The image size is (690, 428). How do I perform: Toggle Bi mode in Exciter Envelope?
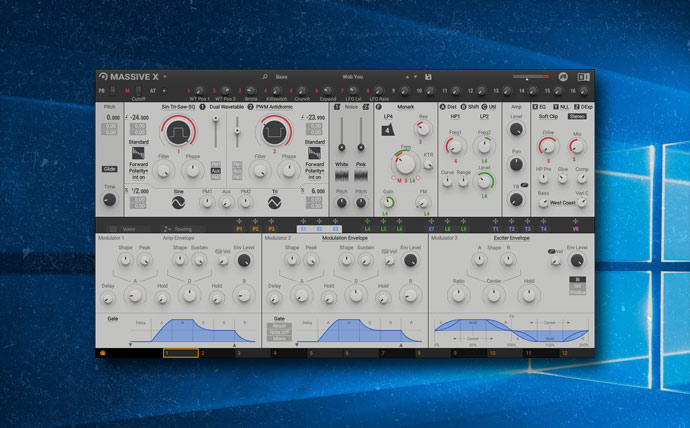[x=577, y=280]
